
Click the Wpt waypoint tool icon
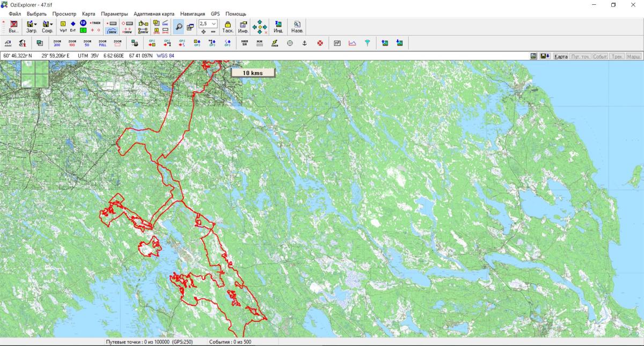pos(63,26)
